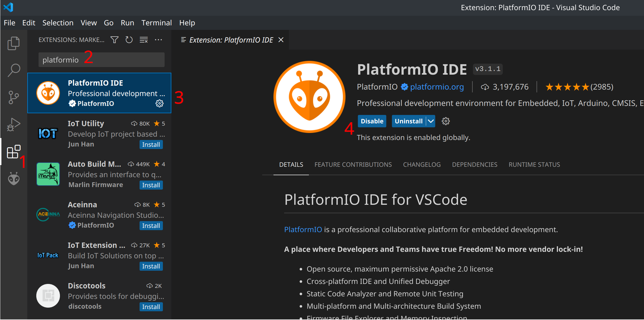644x320 pixels.
Task: Click the large PlatformIO logo in details
Action: click(x=309, y=97)
